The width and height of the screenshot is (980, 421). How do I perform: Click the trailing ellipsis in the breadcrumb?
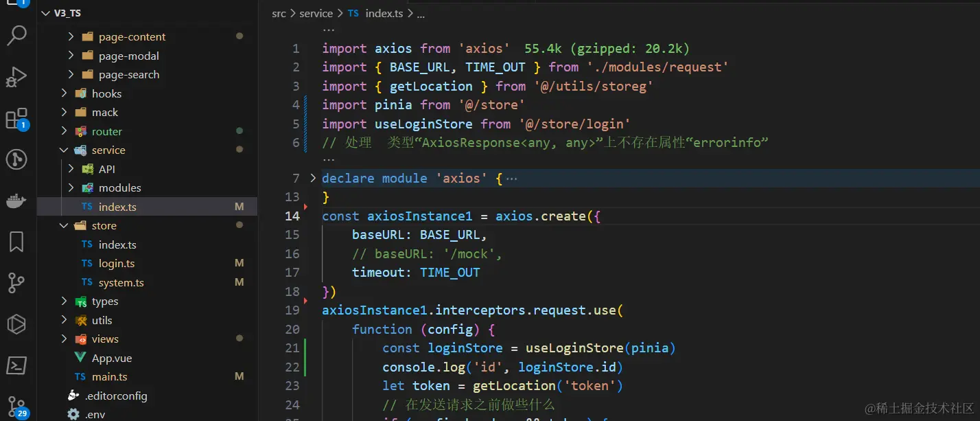click(421, 13)
